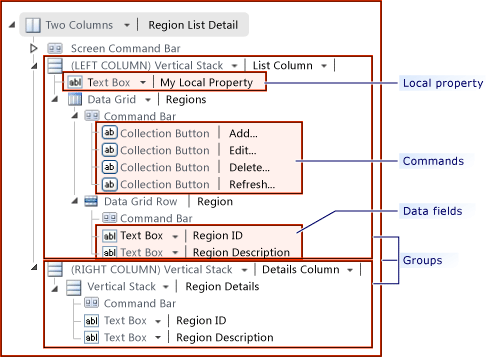Collapse the Data Grid Regions node
The image size is (486, 361).
[x=55, y=99]
